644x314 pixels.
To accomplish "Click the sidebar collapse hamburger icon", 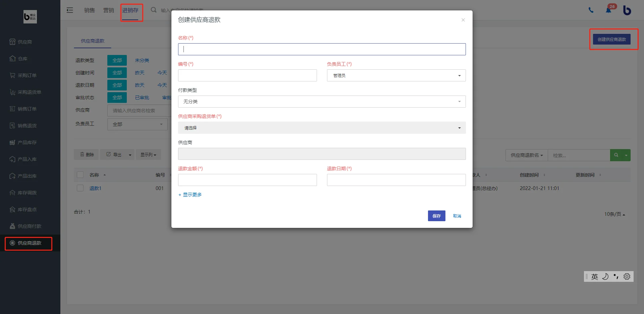I will tap(70, 10).
